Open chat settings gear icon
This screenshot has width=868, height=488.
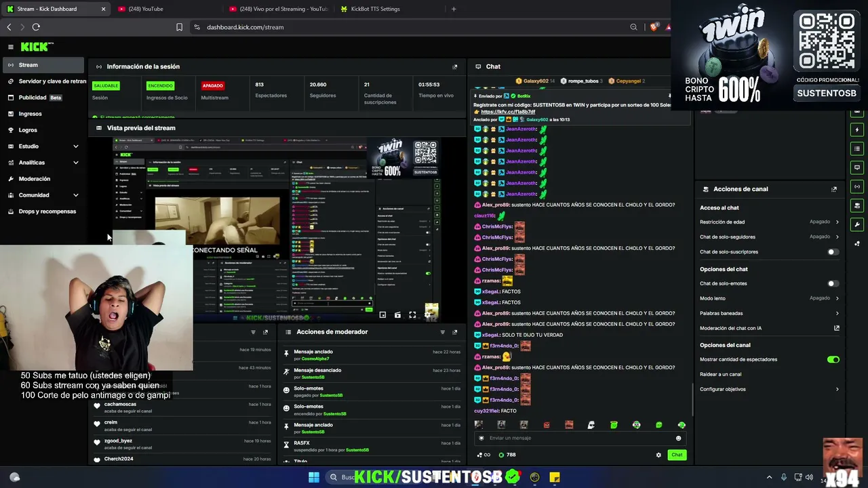tap(658, 455)
